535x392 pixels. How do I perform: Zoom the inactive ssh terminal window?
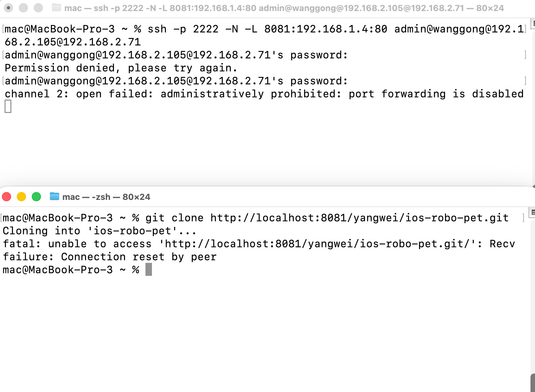(x=38, y=8)
